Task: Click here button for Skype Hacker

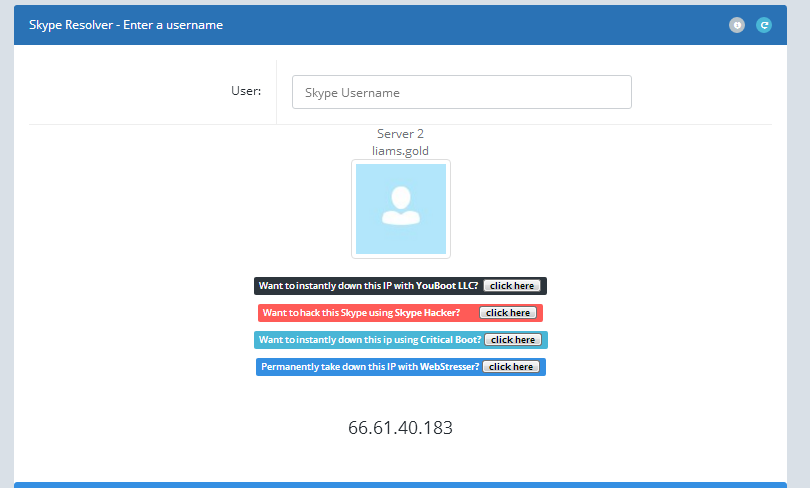Action: click(507, 312)
